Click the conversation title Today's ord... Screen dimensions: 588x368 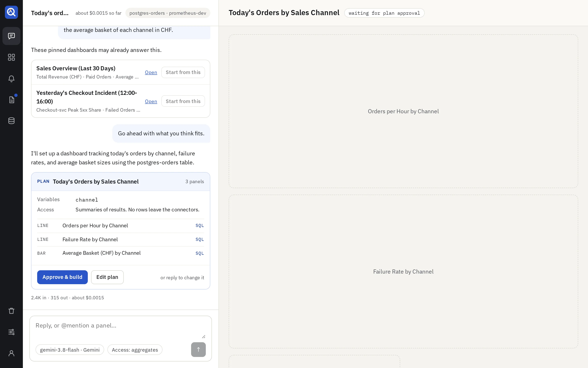coord(50,13)
